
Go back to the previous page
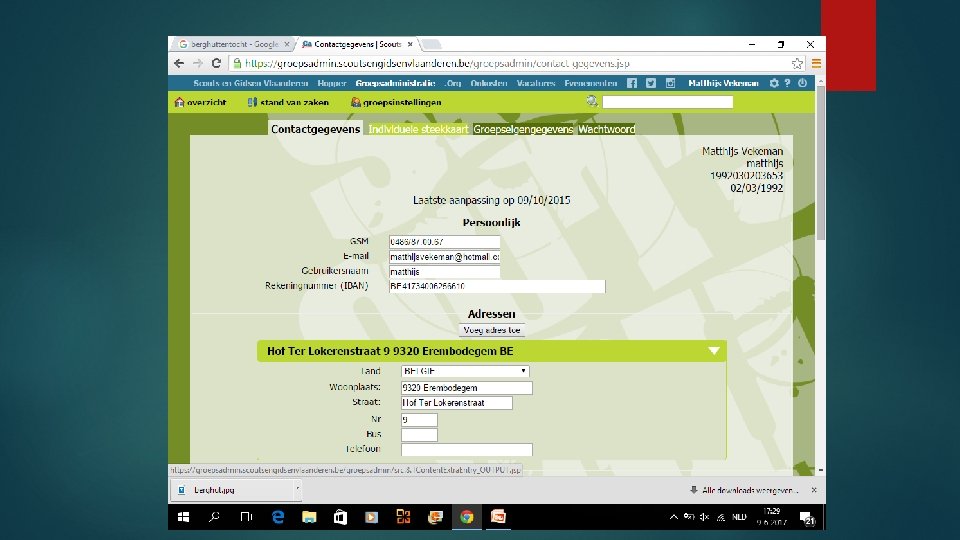179,63
